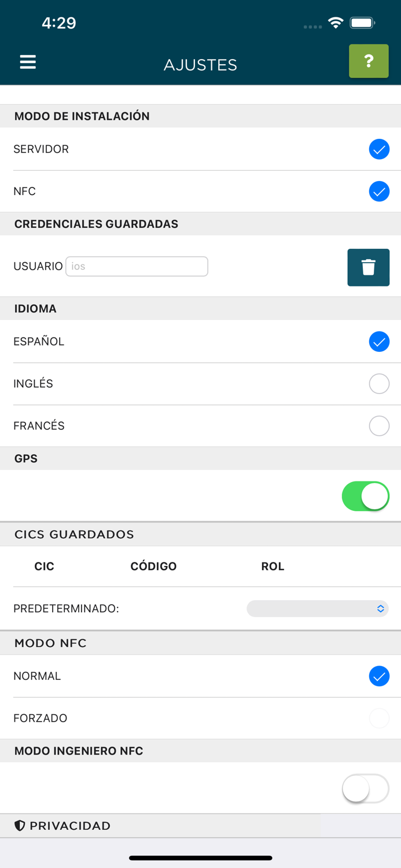Select FORZADO under MODO NFC
This screenshot has height=868, width=401.
click(x=379, y=718)
